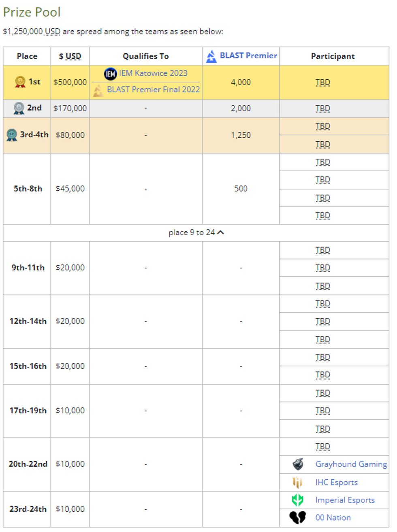Open the Grayhound Gaming team page
Screen dimensions: 397x532
click(x=351, y=464)
